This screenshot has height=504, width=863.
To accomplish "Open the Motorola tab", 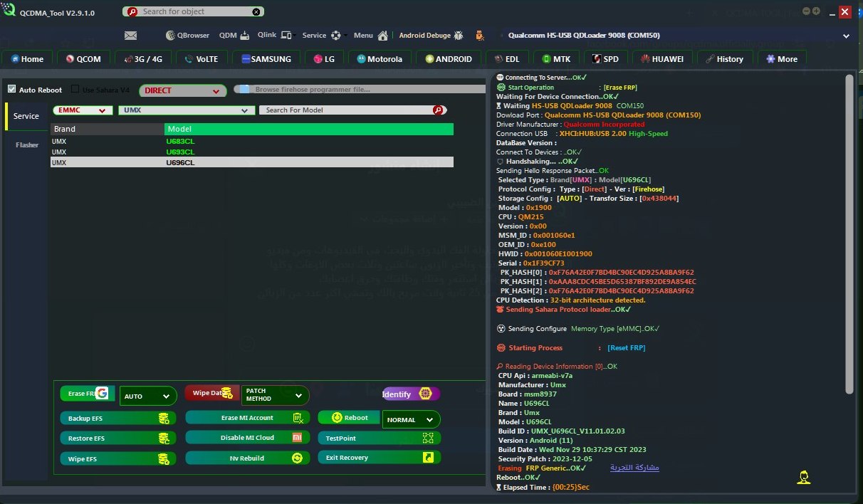I will [380, 59].
